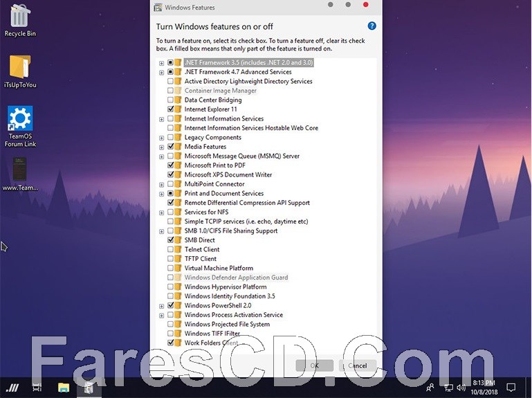Expand Print and Document Services node

point(161,194)
